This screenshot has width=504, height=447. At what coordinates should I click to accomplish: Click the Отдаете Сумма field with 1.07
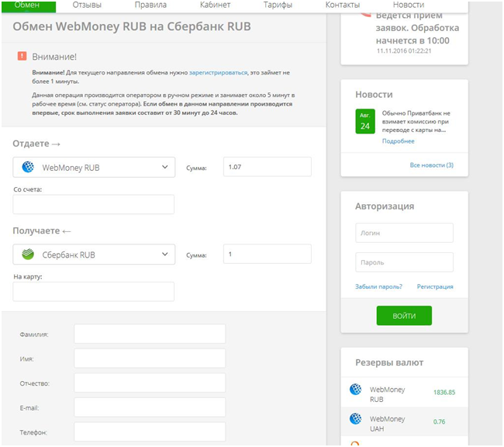click(267, 167)
